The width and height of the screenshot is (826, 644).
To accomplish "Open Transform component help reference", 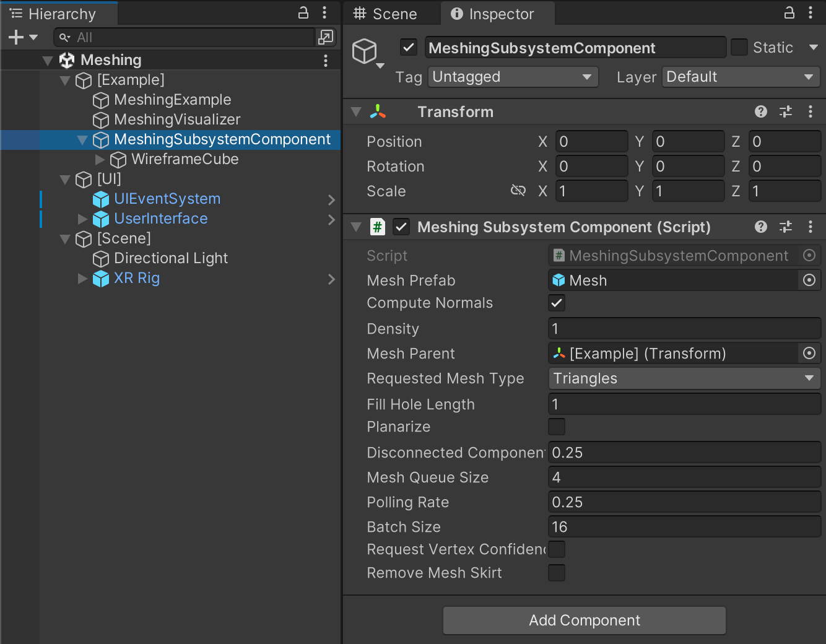I will (761, 111).
